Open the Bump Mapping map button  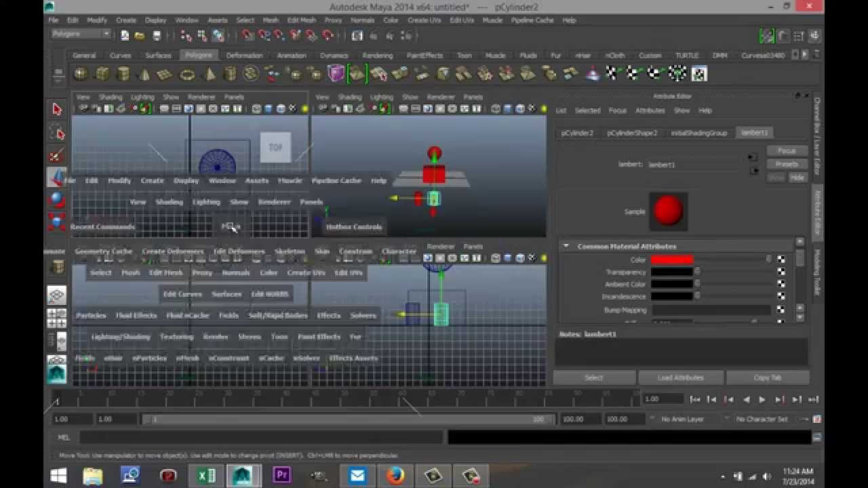tap(781, 310)
